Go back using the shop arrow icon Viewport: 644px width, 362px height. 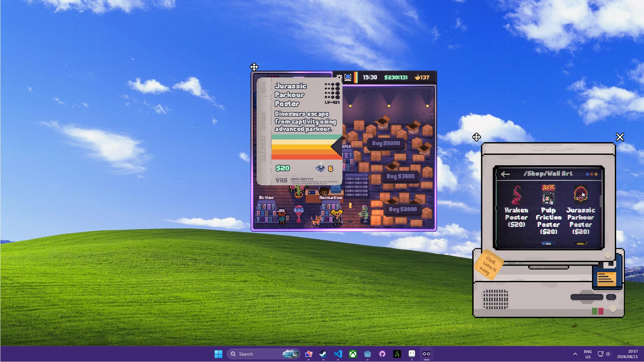[x=505, y=174]
